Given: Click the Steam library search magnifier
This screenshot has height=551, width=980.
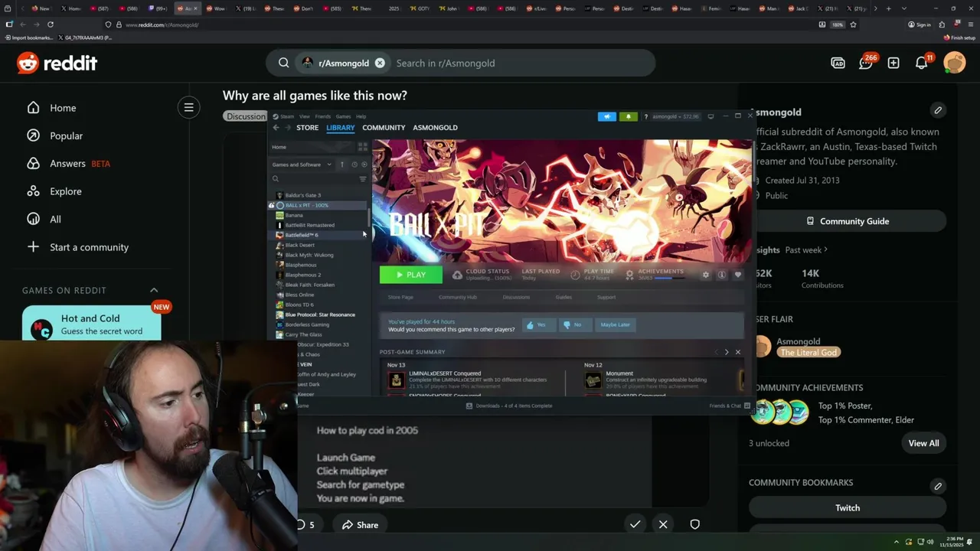Looking at the screenshot, I should 276,178.
